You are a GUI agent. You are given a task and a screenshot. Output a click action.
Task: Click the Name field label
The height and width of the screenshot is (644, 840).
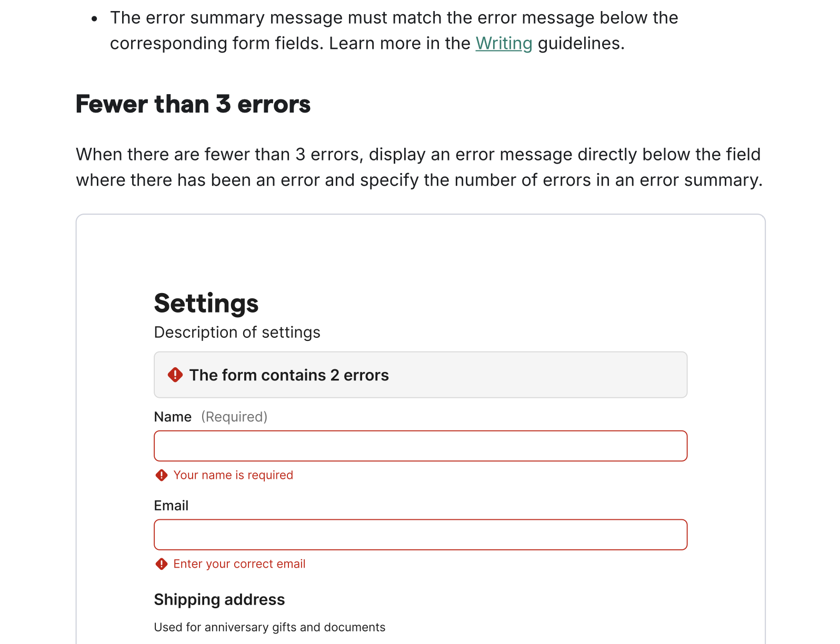click(173, 417)
